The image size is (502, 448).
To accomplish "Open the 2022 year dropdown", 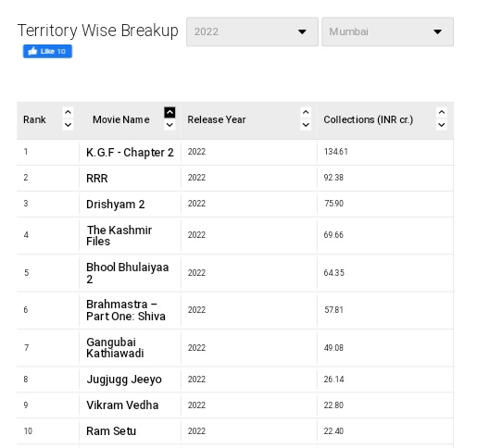I will tap(252, 31).
